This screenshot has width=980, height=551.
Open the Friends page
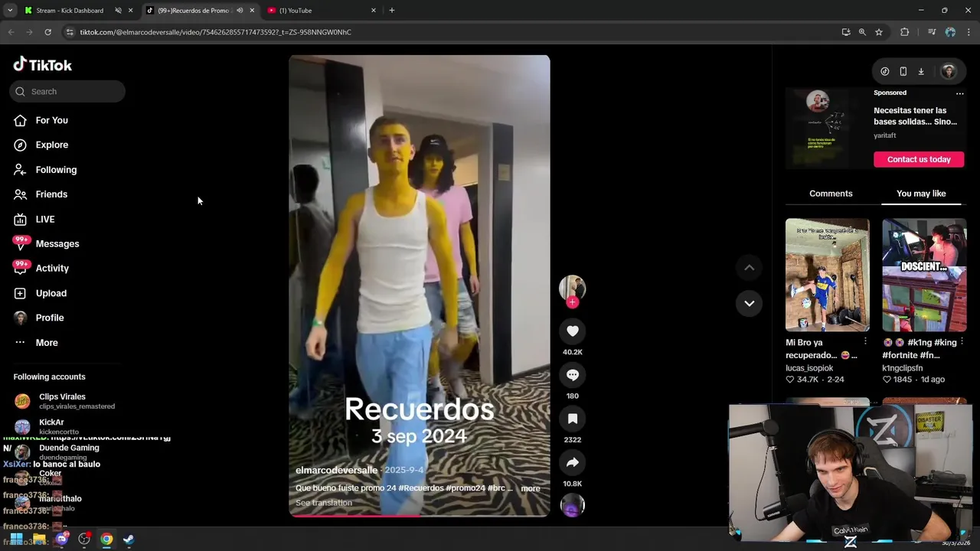coord(51,194)
